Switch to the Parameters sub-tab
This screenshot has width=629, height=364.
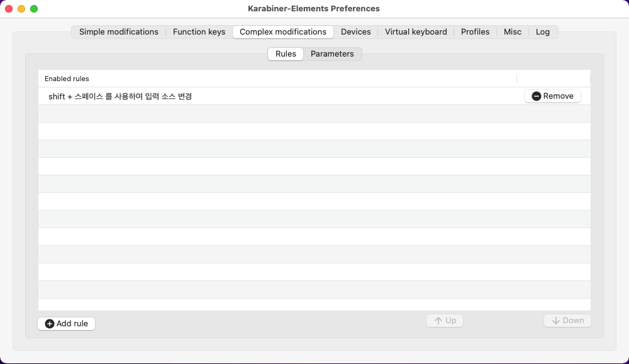332,54
